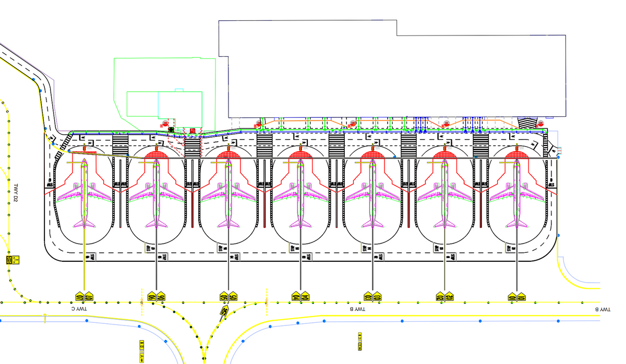Click the aircraft parked on stand 05
626x364 pixels.
[x=228, y=193]
